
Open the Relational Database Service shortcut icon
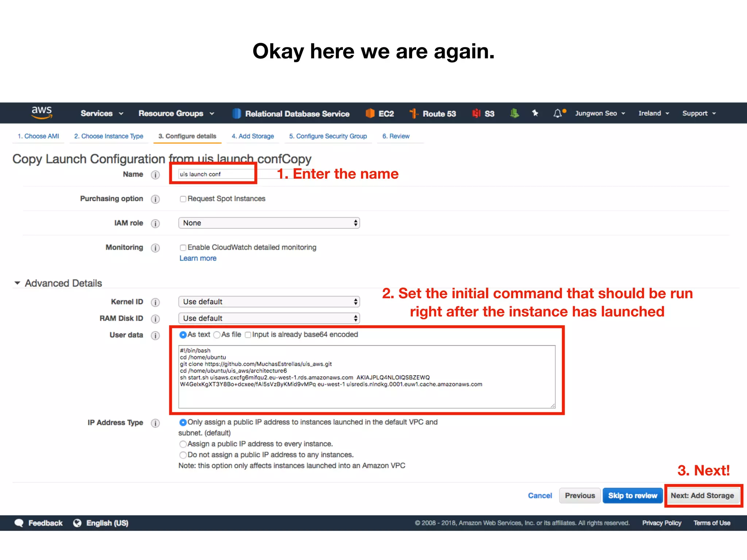point(237,113)
